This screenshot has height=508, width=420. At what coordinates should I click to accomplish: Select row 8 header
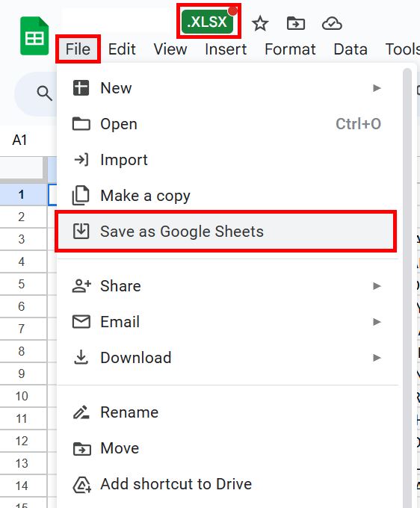pyautogui.click(x=22, y=351)
